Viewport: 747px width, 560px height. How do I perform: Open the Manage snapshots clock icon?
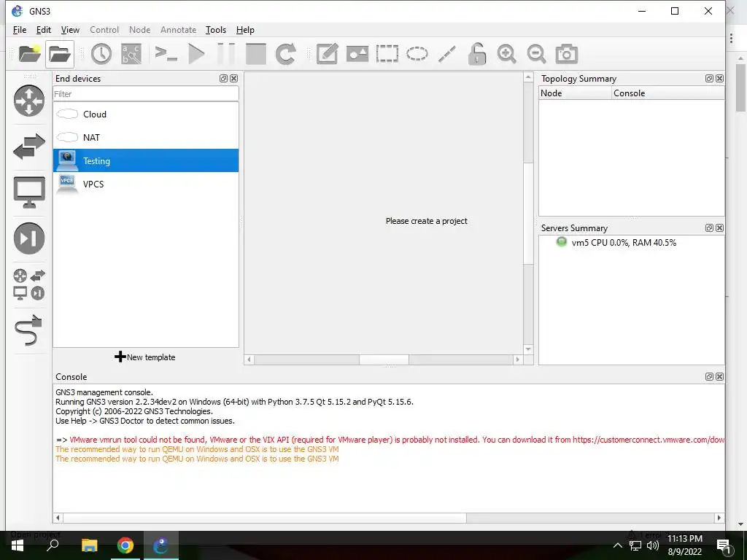[101, 54]
